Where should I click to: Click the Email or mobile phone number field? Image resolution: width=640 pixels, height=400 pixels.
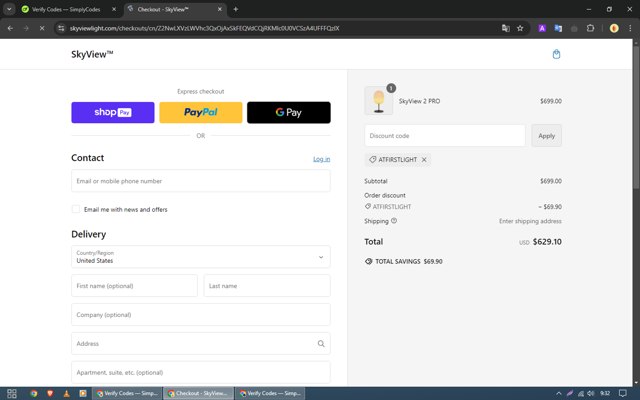(x=201, y=181)
